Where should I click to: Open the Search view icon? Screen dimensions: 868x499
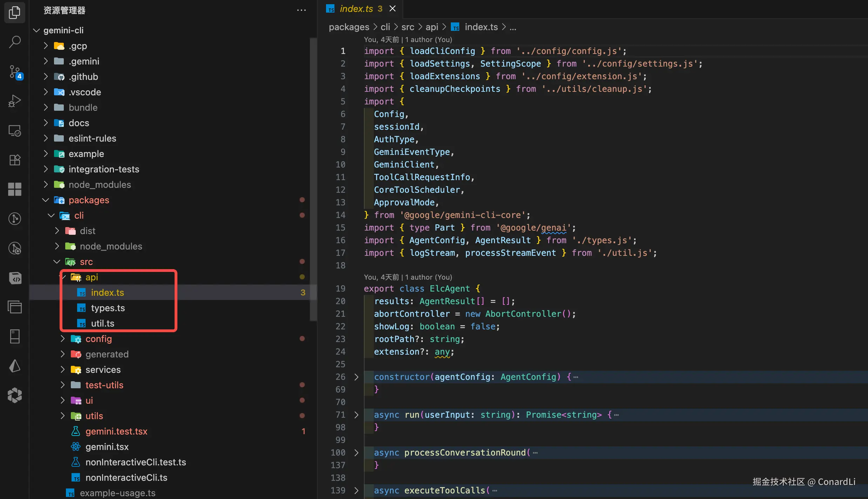(14, 42)
